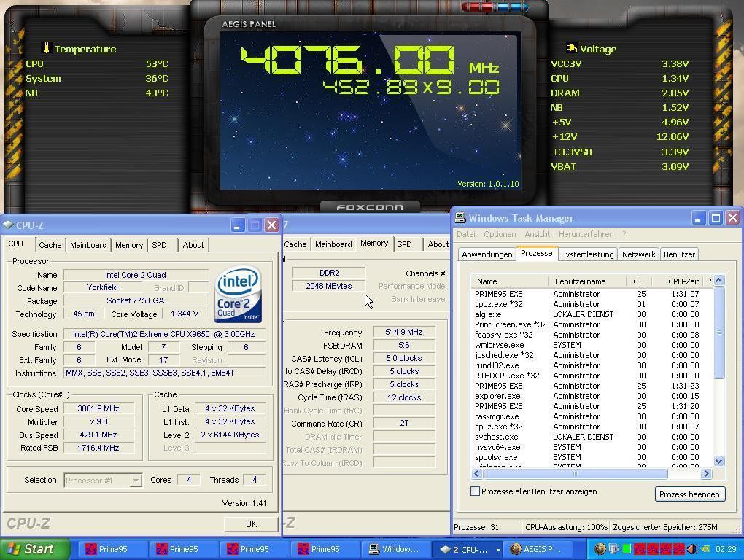Select the fcapsrv.exe *32 process
This screenshot has width=744, height=560.
point(592,335)
